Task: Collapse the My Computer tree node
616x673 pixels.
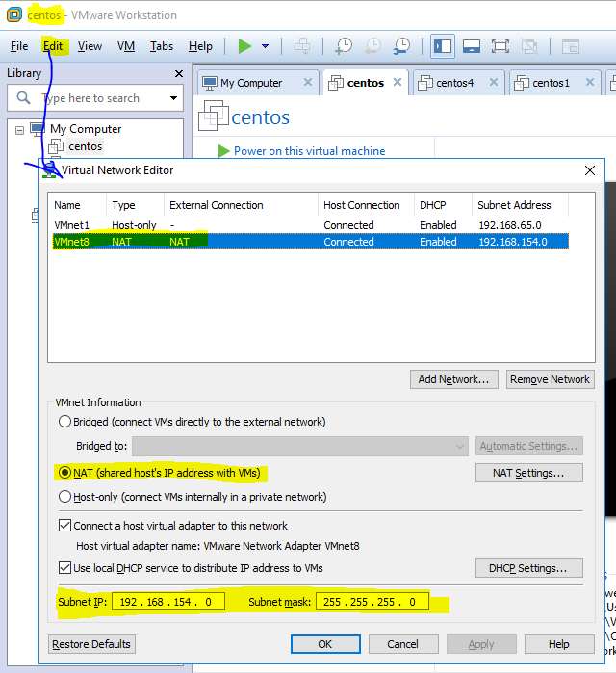Action: [x=20, y=130]
